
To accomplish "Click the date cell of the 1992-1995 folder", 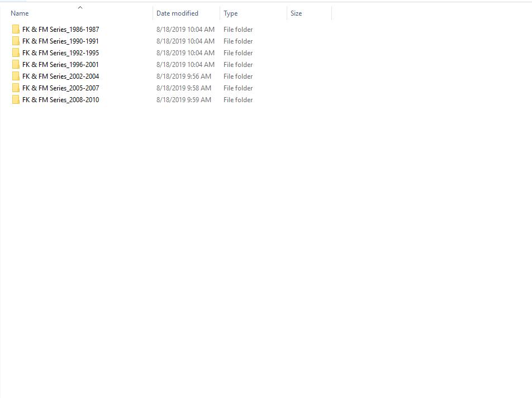I will (x=186, y=53).
